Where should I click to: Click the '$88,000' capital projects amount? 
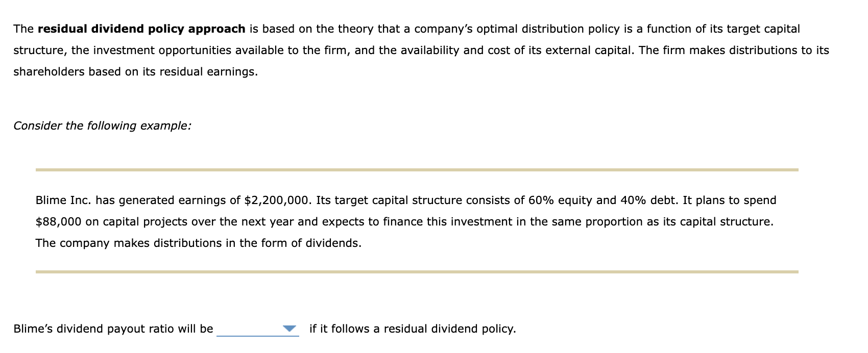click(x=58, y=221)
